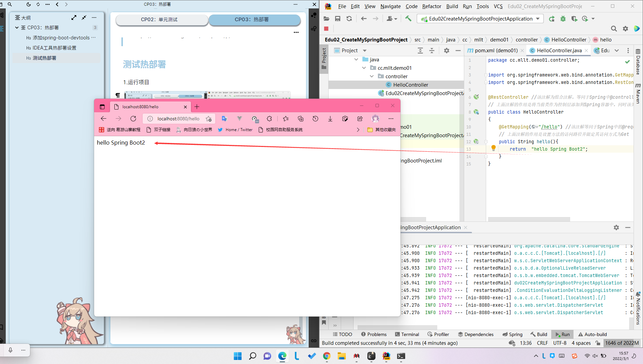Collapse controller package node
Image resolution: width=643 pixels, height=364 pixels.
tap(372, 76)
